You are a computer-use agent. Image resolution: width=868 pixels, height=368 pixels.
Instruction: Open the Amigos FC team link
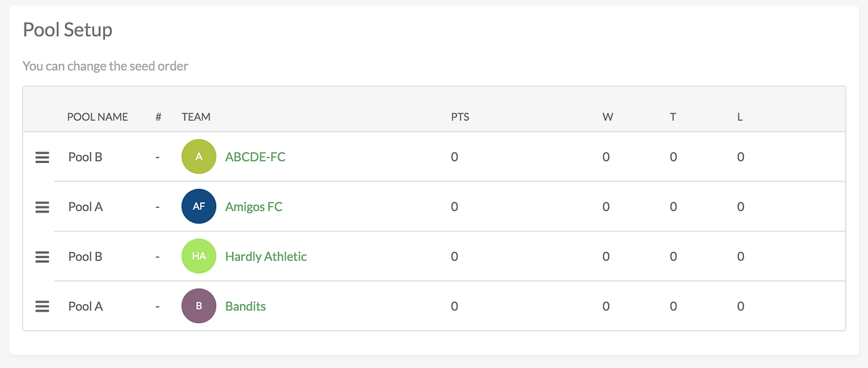(x=254, y=206)
